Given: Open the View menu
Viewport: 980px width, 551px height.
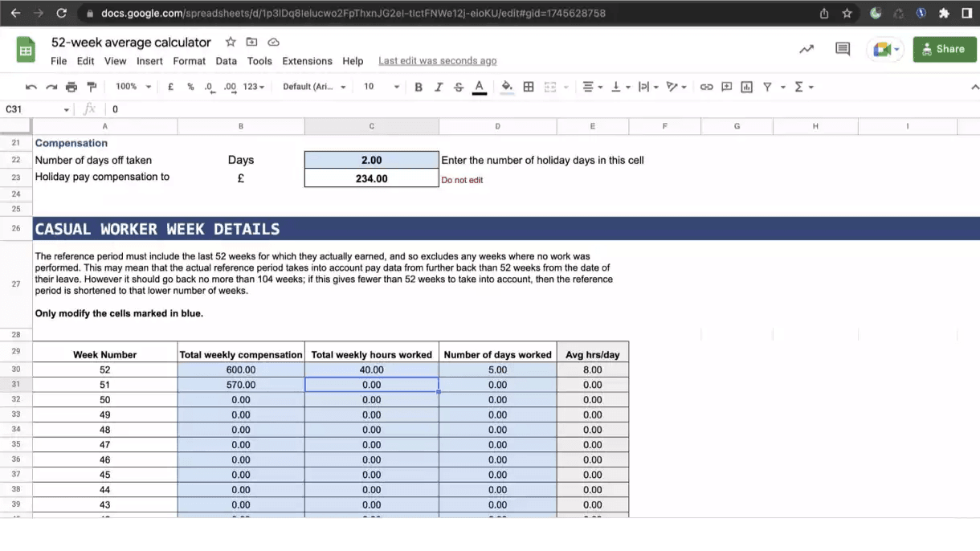Looking at the screenshot, I should (115, 61).
